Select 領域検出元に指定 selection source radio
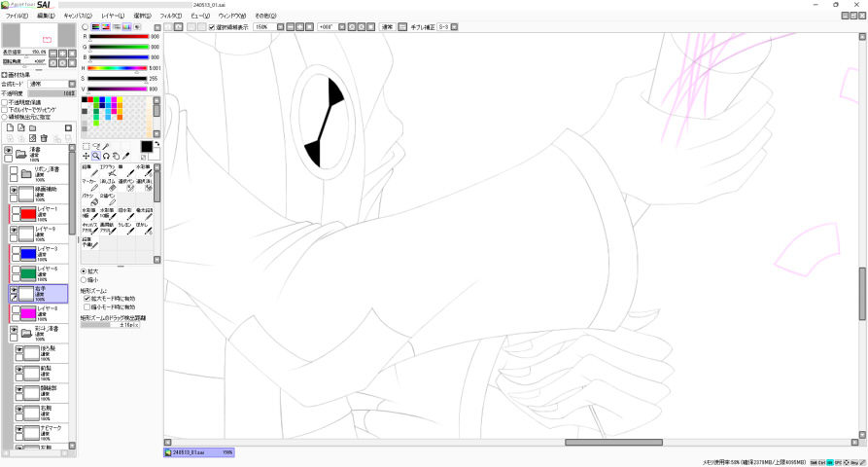The width and height of the screenshot is (868, 467). pyautogui.click(x=5, y=117)
